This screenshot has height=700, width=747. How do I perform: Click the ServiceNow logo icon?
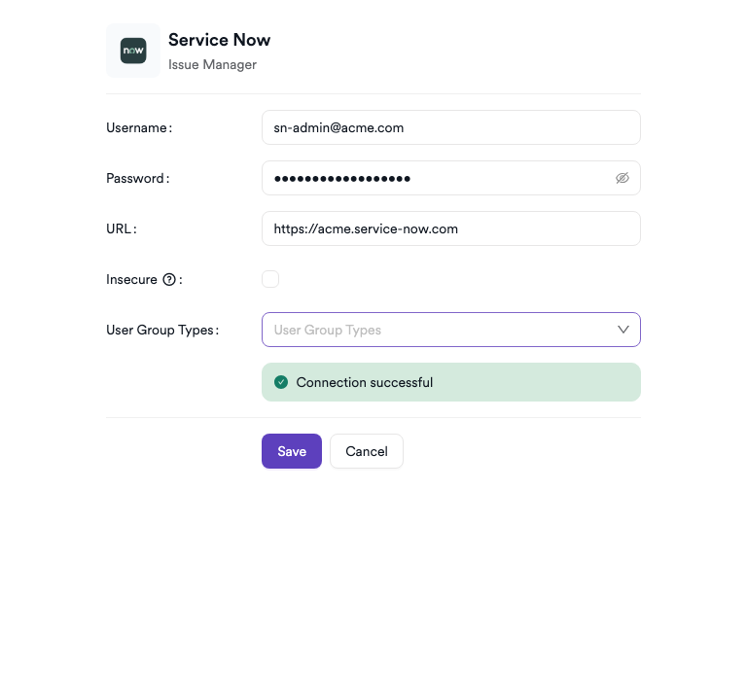coord(133,51)
